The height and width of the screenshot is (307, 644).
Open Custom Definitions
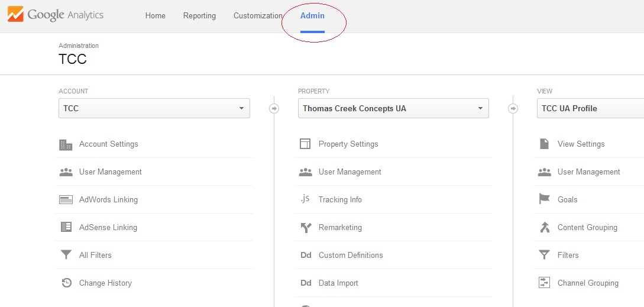point(351,255)
